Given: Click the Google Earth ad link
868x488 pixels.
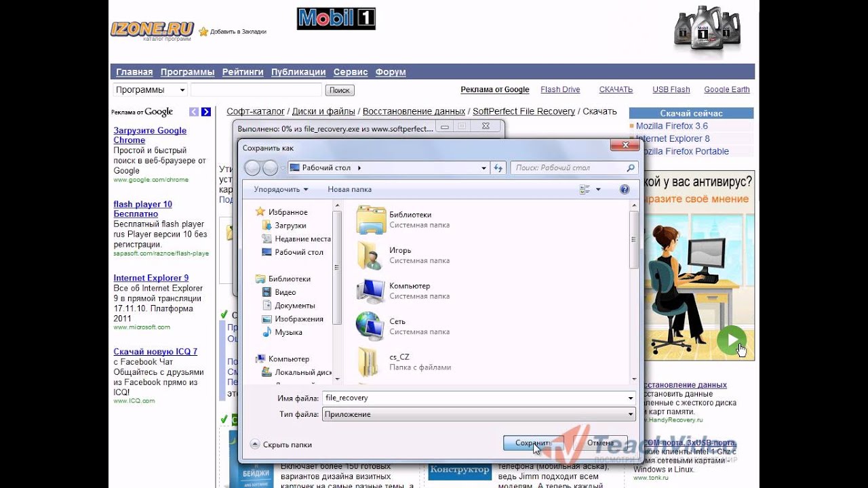Looking at the screenshot, I should point(727,89).
